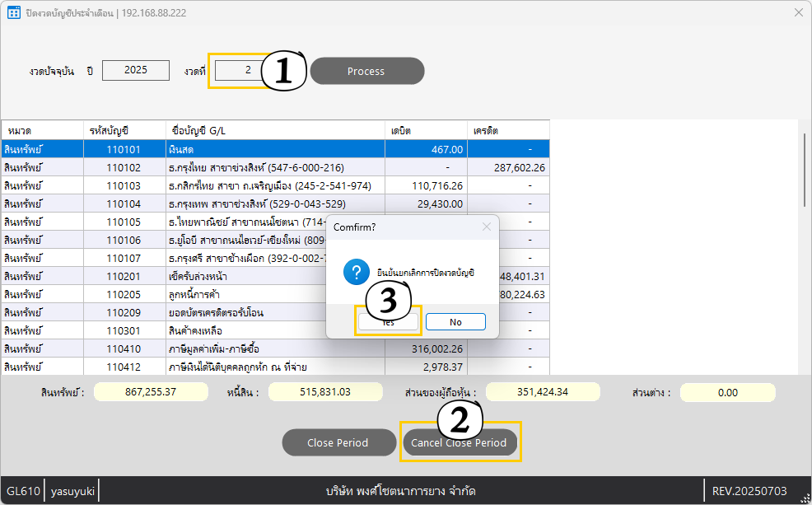The height and width of the screenshot is (505, 812).
Task: Confirm with Yes in the dialog
Action: coord(388,321)
